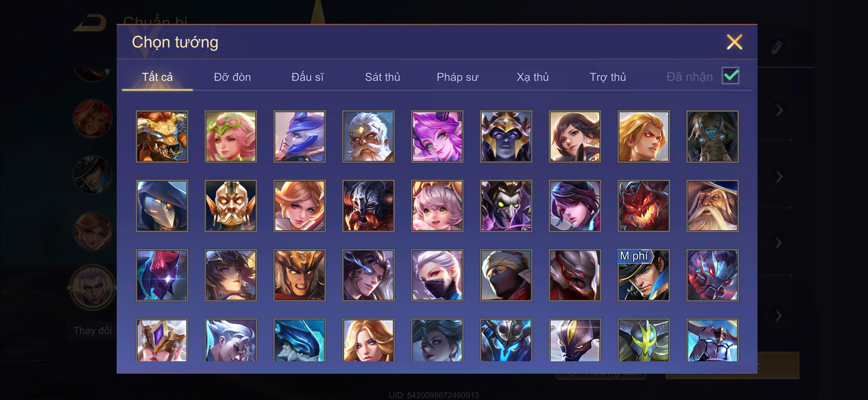Screen dimensions: 868x400
Task: Pick the white-bearded old warrior hero
Action: point(368,136)
